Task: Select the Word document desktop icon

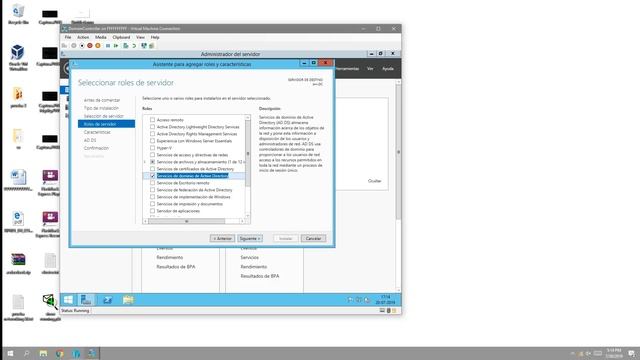Action: click(18, 180)
